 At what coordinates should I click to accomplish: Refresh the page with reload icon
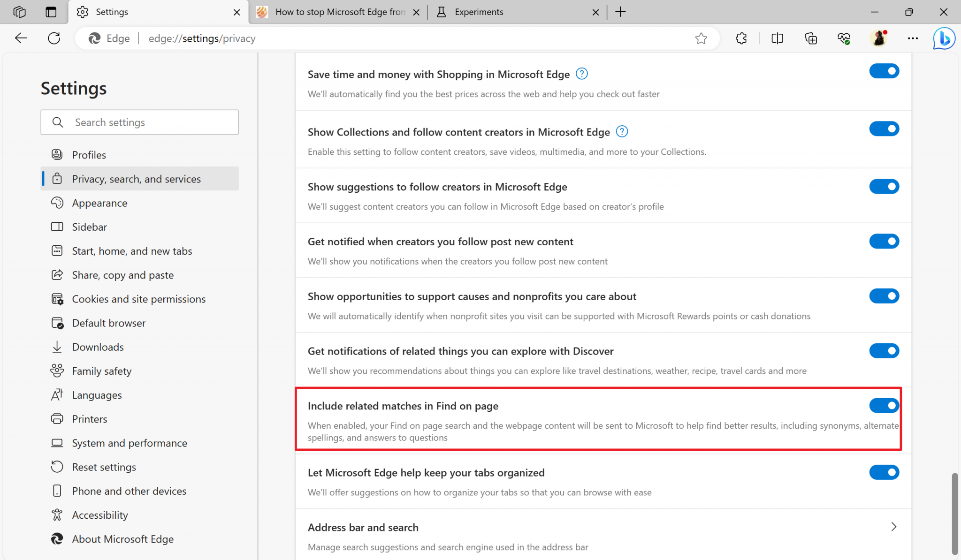point(53,38)
